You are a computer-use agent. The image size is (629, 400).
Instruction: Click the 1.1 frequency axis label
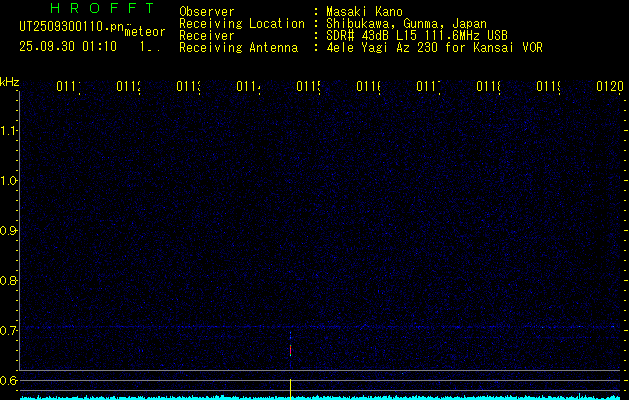tap(9, 130)
